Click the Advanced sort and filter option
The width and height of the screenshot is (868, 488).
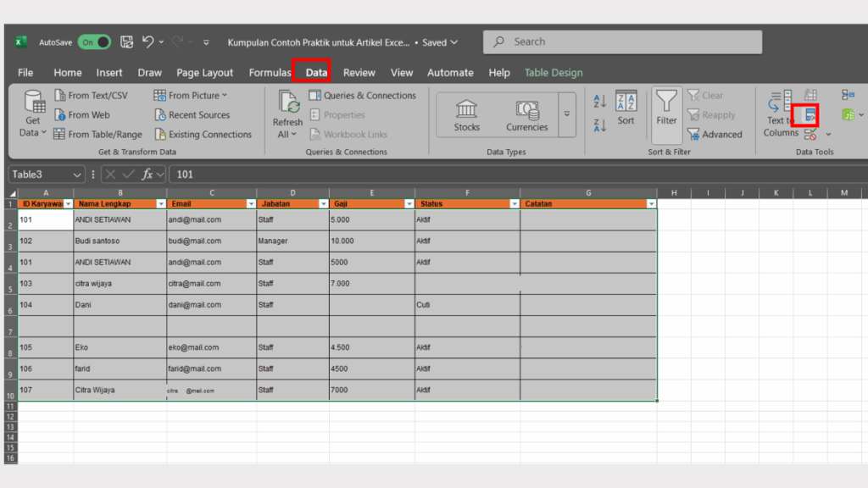(x=717, y=134)
